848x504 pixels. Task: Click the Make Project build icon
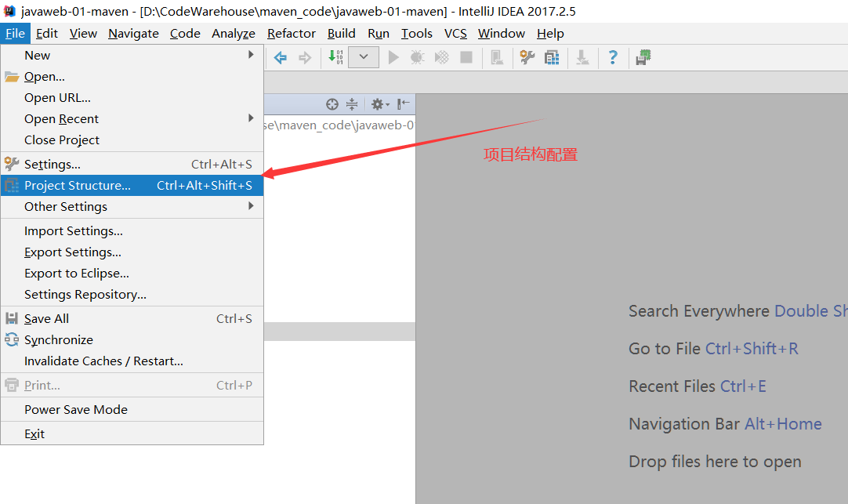pos(336,56)
